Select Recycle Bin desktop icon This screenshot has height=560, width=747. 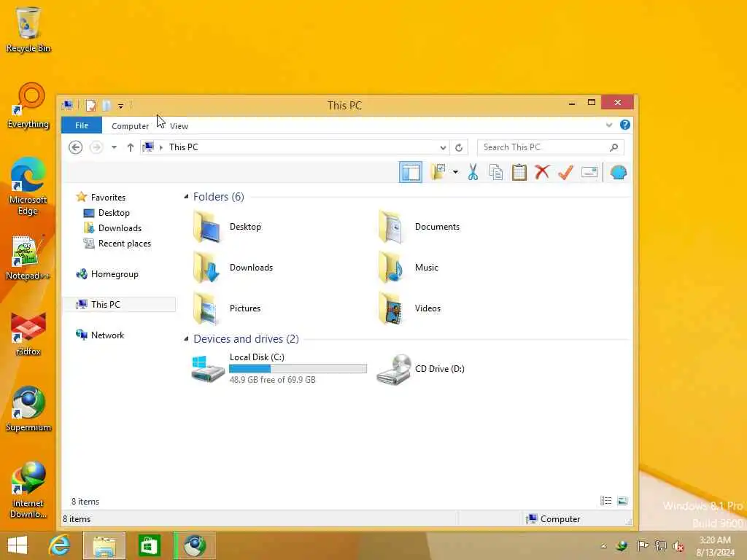click(28, 29)
